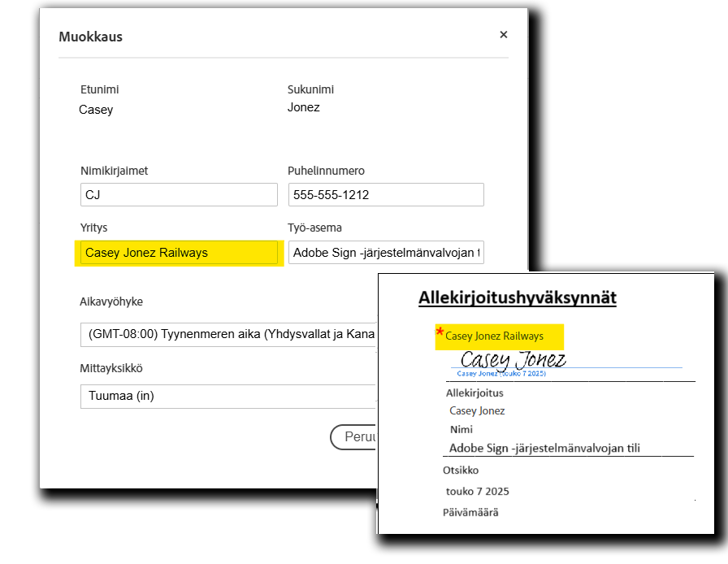Close the Muokkaus dialog with the X

[503, 35]
